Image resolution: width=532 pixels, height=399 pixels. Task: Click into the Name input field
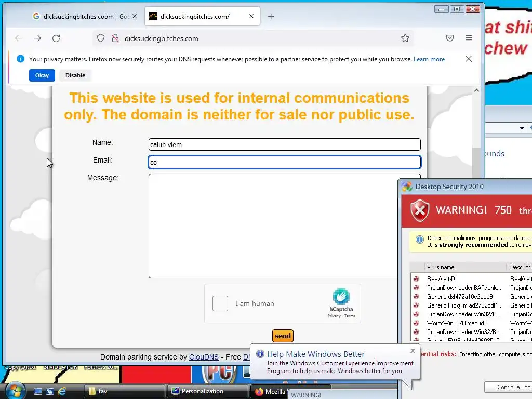(x=285, y=144)
